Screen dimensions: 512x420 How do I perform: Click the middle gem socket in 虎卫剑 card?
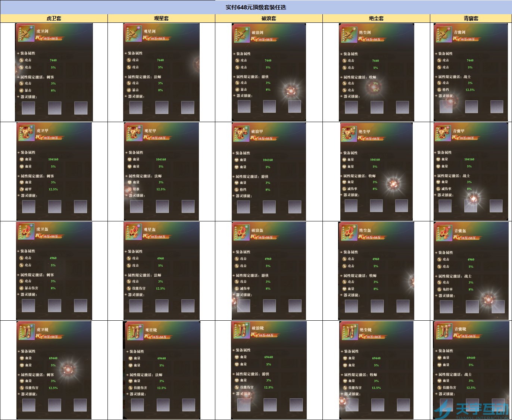tap(54, 108)
